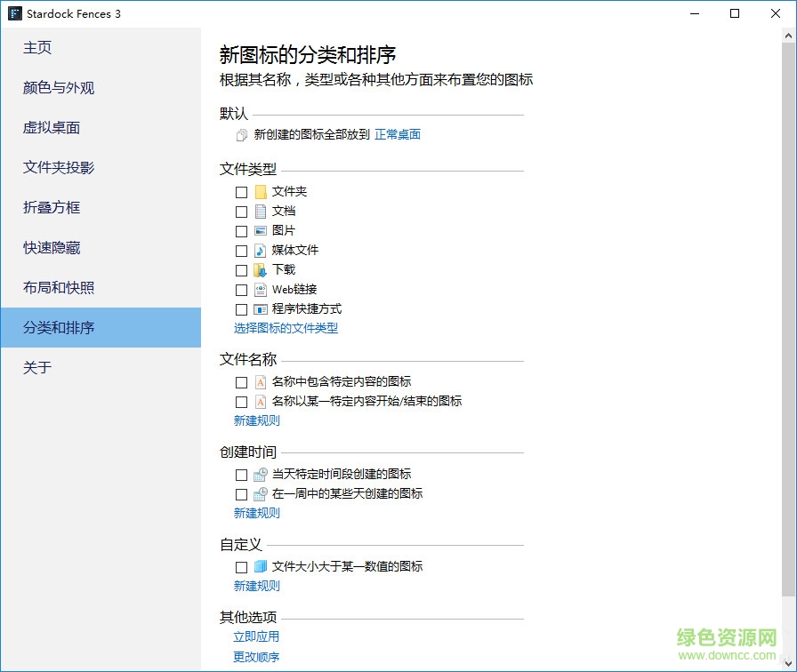Click the folder icon beside 文件夹
Screen dimensions: 797x672
pyautogui.click(x=261, y=192)
